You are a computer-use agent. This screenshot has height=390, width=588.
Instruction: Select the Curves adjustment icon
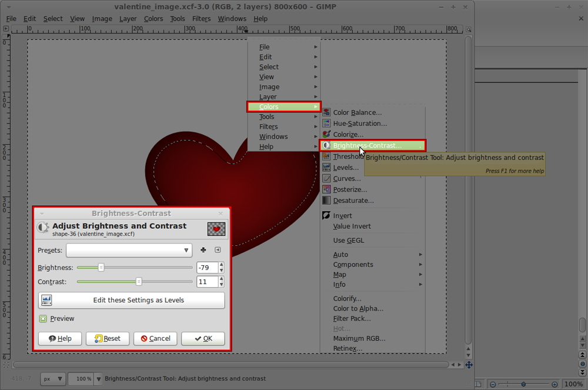click(326, 178)
